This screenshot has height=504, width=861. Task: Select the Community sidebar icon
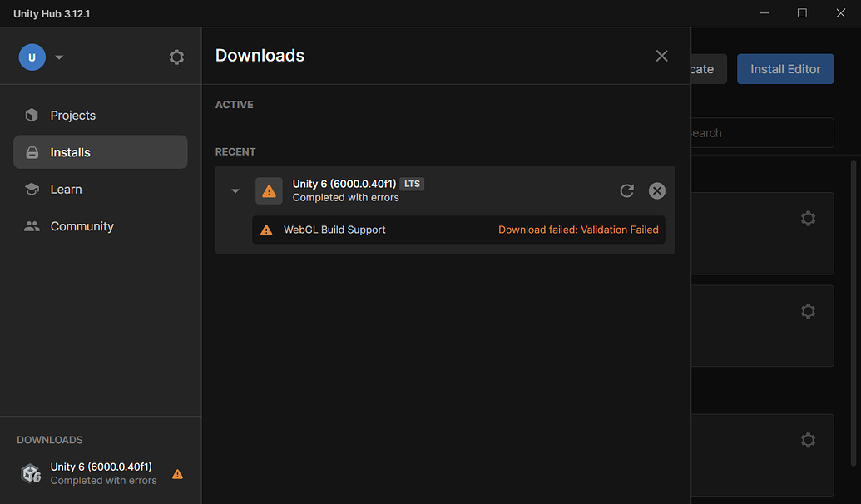pyautogui.click(x=32, y=225)
